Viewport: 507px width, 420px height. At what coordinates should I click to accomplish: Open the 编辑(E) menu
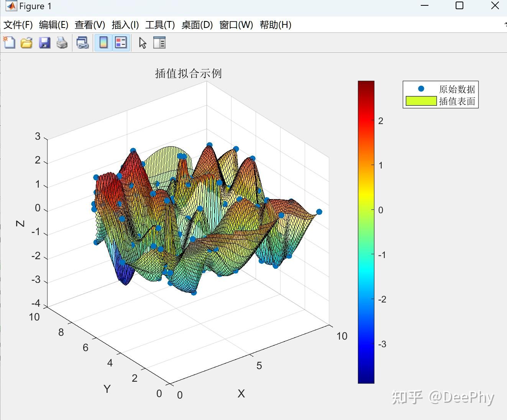53,25
